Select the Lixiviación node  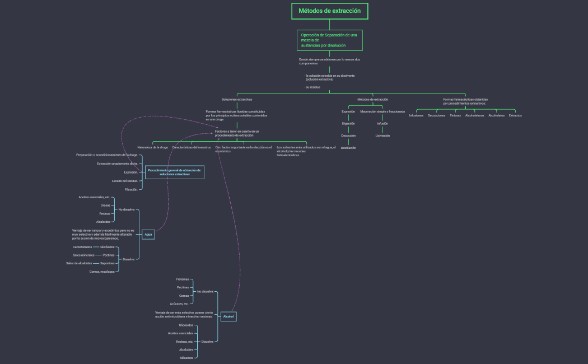coord(382,136)
